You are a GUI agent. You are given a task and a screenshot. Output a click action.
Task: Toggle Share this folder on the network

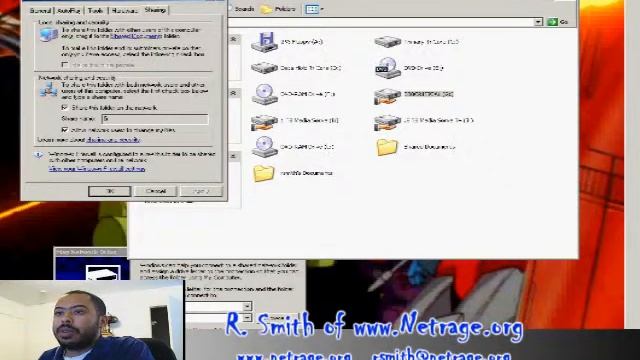point(64,107)
